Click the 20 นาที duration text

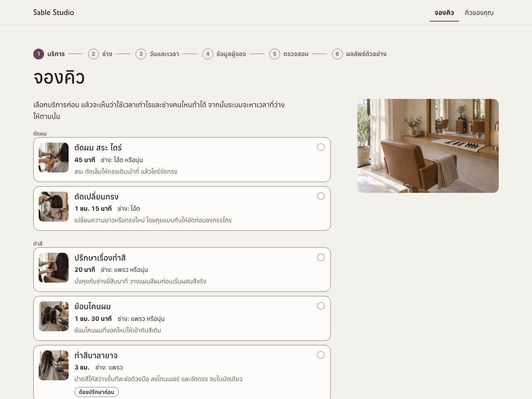pyautogui.click(x=85, y=270)
